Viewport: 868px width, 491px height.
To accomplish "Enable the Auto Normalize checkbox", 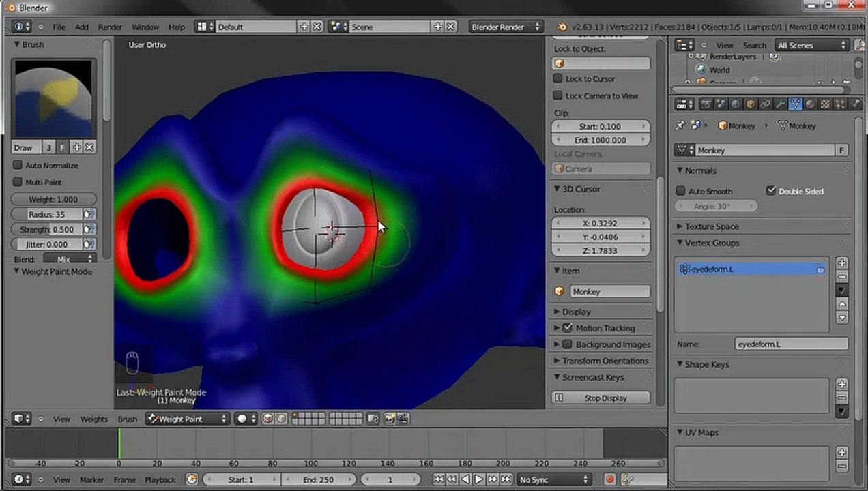I will tap(18, 165).
